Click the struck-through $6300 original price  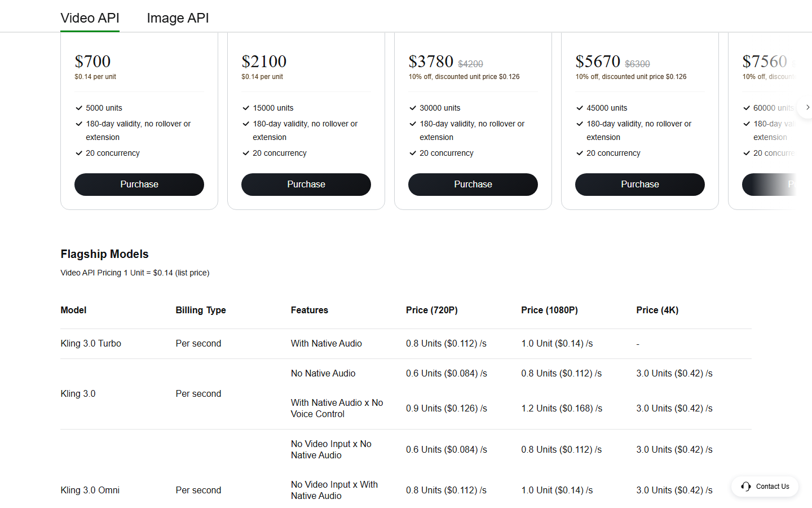click(x=637, y=64)
